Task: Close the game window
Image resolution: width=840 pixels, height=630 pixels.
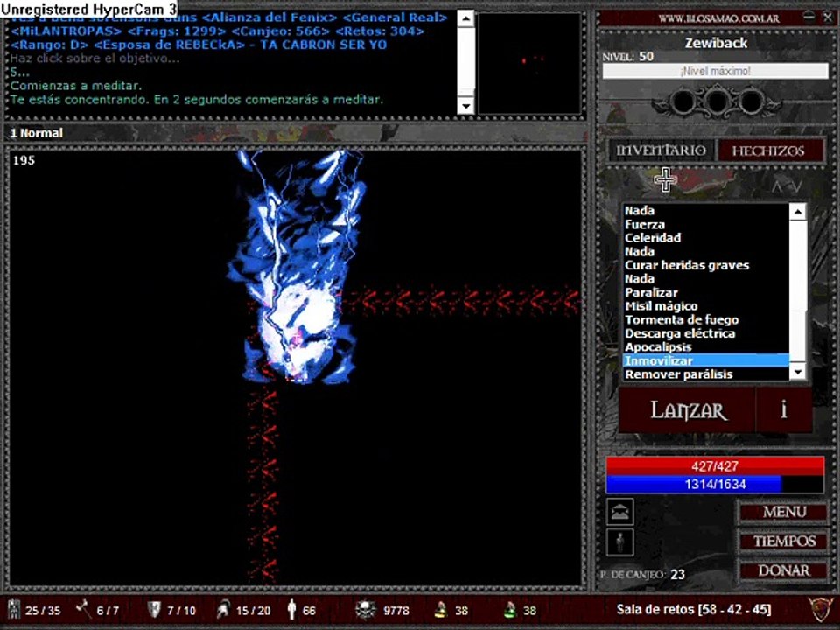Action: [x=828, y=17]
